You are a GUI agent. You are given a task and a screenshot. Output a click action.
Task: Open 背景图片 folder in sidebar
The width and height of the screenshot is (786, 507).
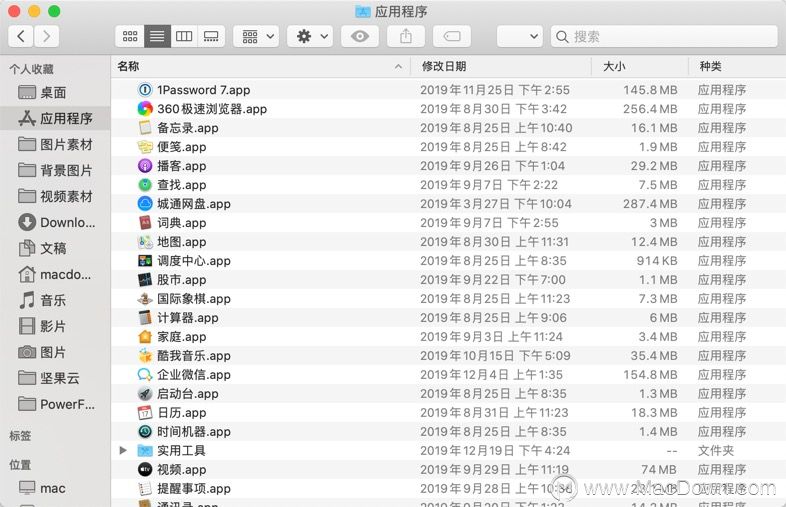coord(55,171)
